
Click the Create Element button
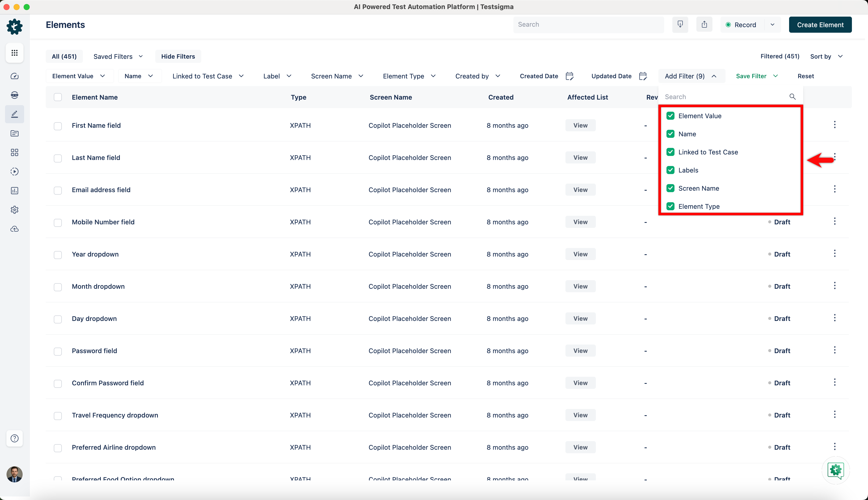820,25
